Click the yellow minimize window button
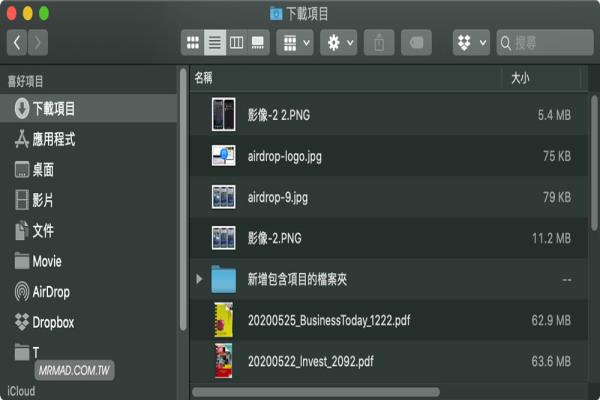The width and height of the screenshot is (600, 400). (28, 13)
